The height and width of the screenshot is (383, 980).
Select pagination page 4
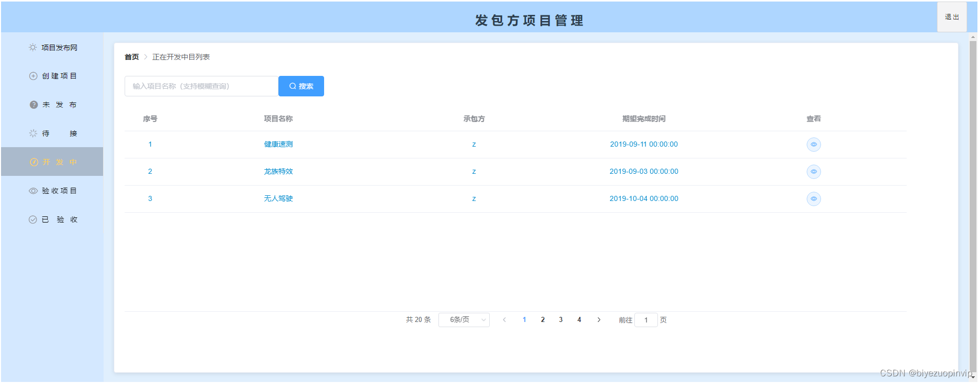pyautogui.click(x=579, y=320)
